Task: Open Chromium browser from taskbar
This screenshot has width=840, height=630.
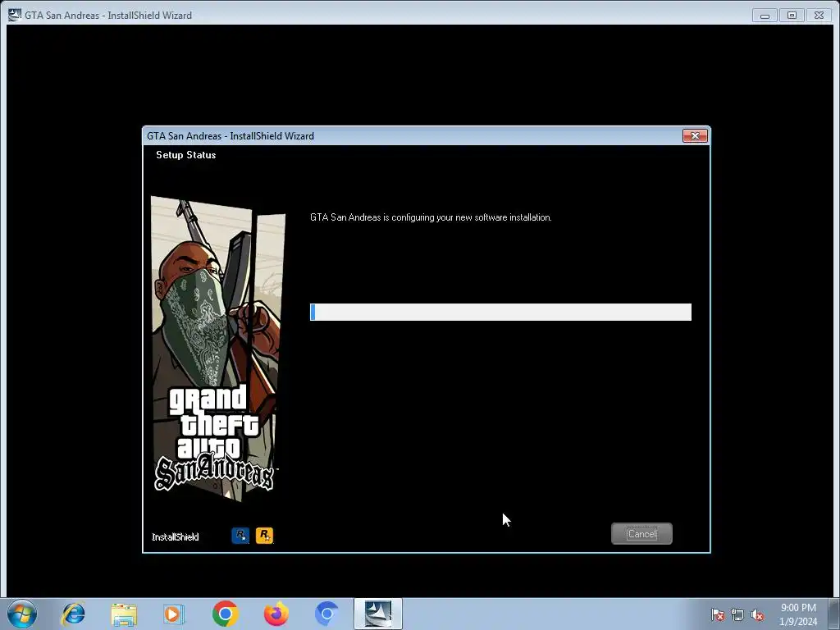Action: coord(326,614)
